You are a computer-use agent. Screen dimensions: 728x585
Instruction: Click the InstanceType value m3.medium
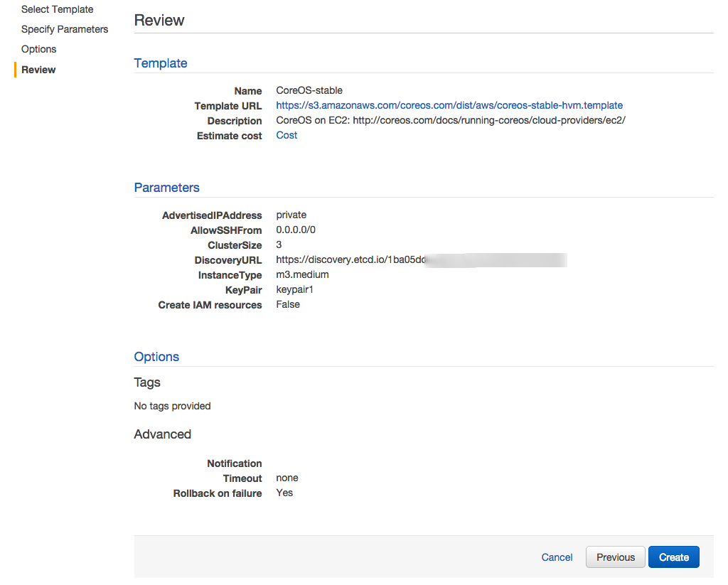[x=302, y=274]
